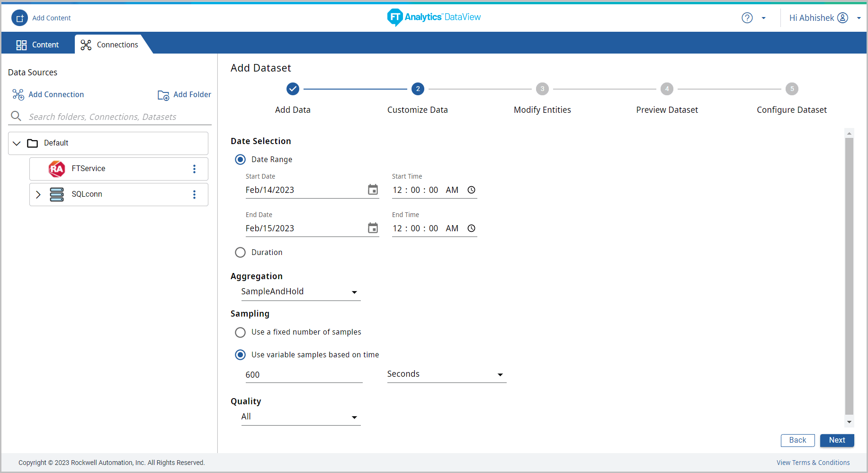Switch to the Content tab

38,45
